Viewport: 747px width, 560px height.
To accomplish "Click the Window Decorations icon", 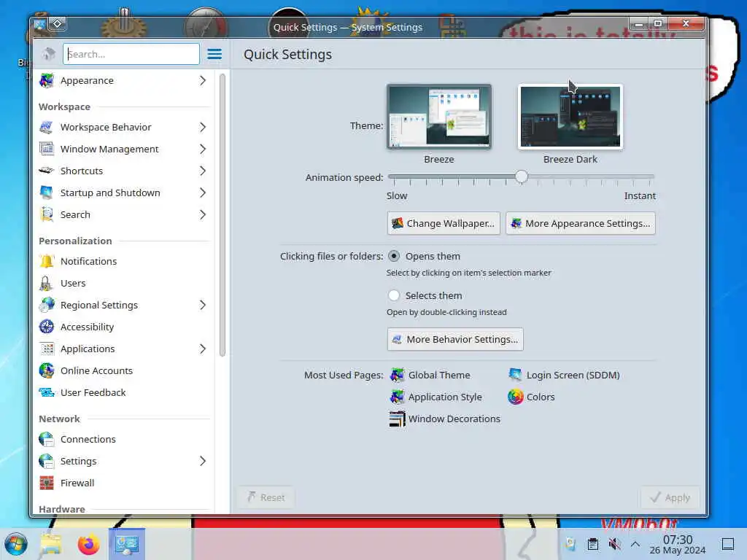I will click(398, 419).
